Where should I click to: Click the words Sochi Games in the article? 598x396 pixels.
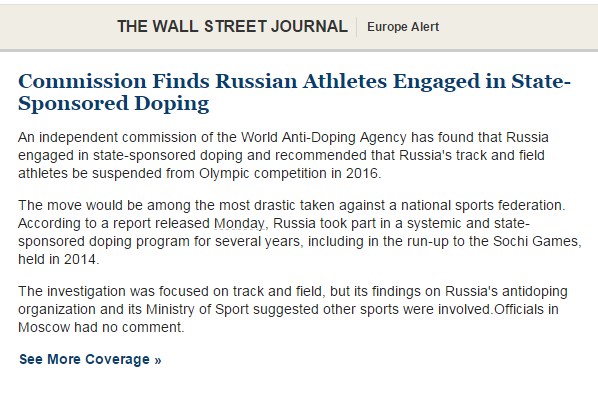coord(537,241)
